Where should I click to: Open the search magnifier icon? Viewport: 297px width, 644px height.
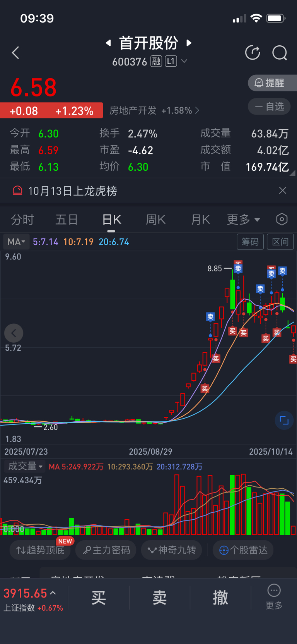point(280,53)
